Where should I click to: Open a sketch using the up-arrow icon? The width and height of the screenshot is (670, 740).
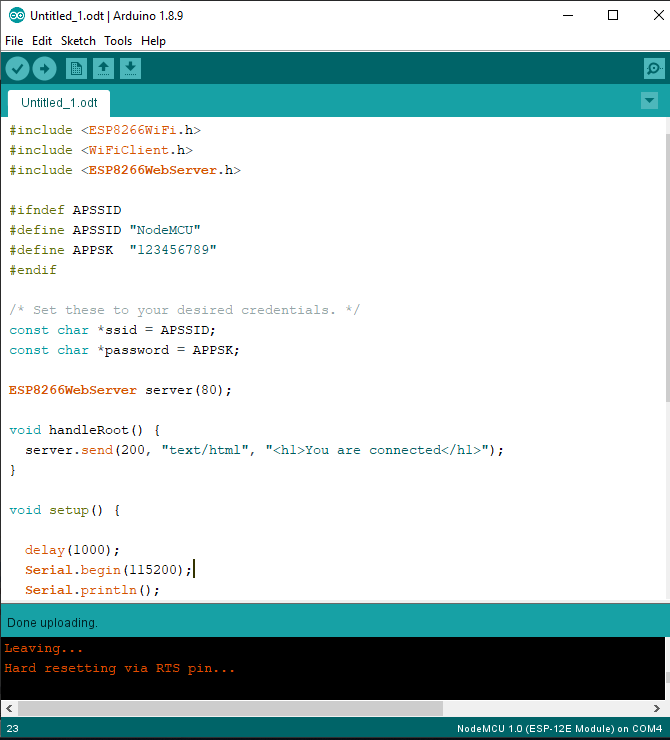click(x=103, y=69)
